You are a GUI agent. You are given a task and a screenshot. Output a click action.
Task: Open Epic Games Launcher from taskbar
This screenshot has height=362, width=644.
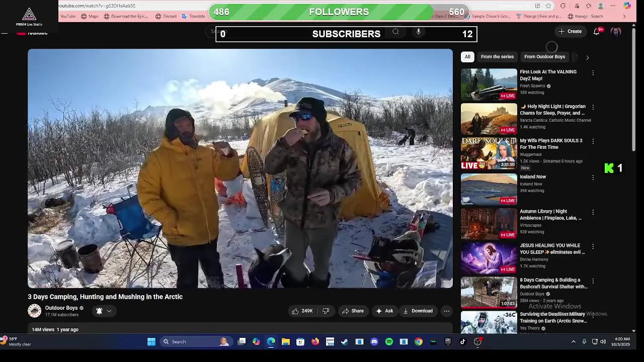pyautogui.click(x=448, y=342)
